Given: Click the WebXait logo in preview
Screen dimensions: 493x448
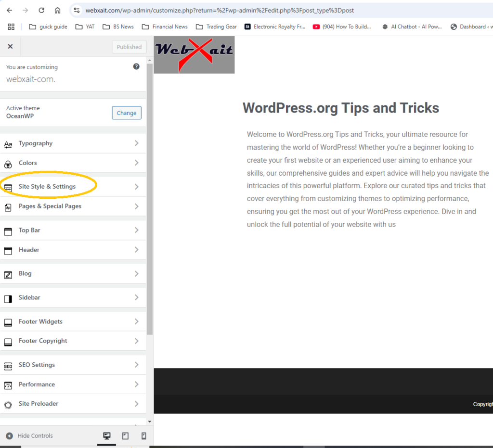Looking at the screenshot, I should point(195,55).
